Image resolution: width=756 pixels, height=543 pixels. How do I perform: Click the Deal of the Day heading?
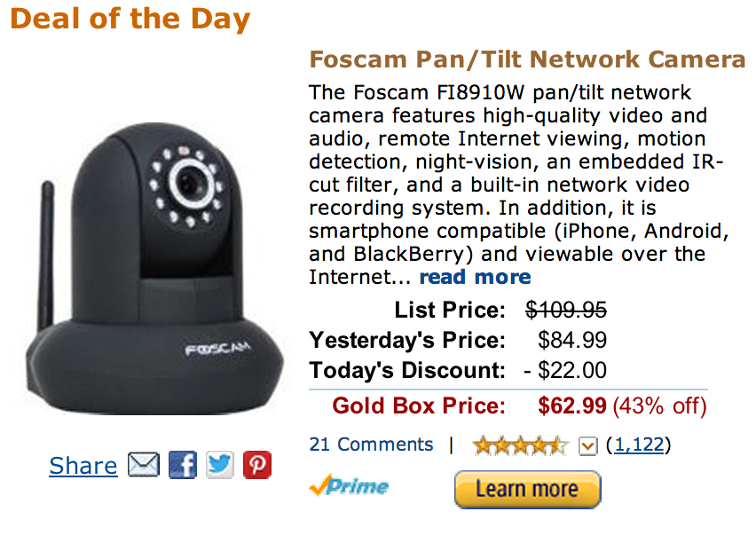coord(130,19)
